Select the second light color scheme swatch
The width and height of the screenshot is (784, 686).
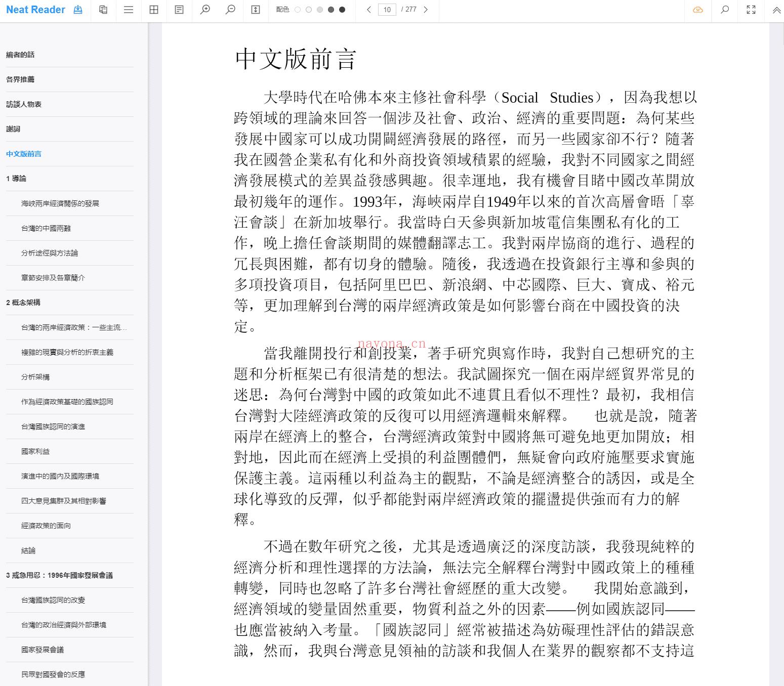(309, 10)
